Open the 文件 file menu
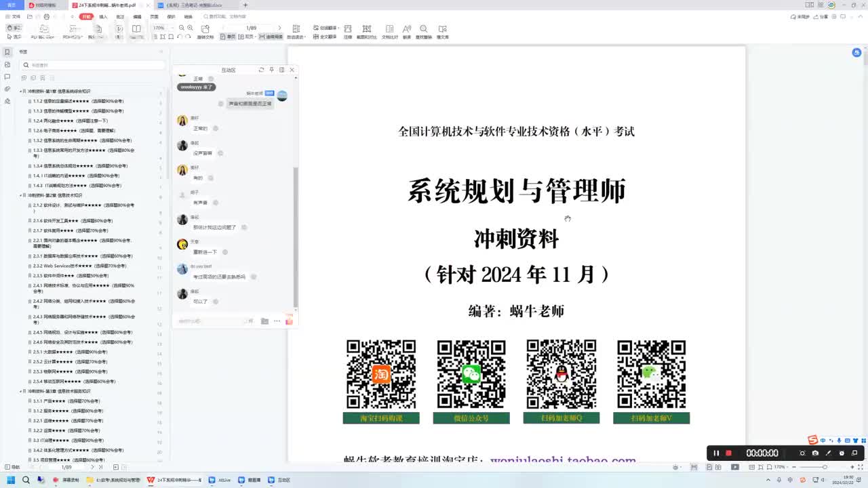 pyautogui.click(x=14, y=16)
